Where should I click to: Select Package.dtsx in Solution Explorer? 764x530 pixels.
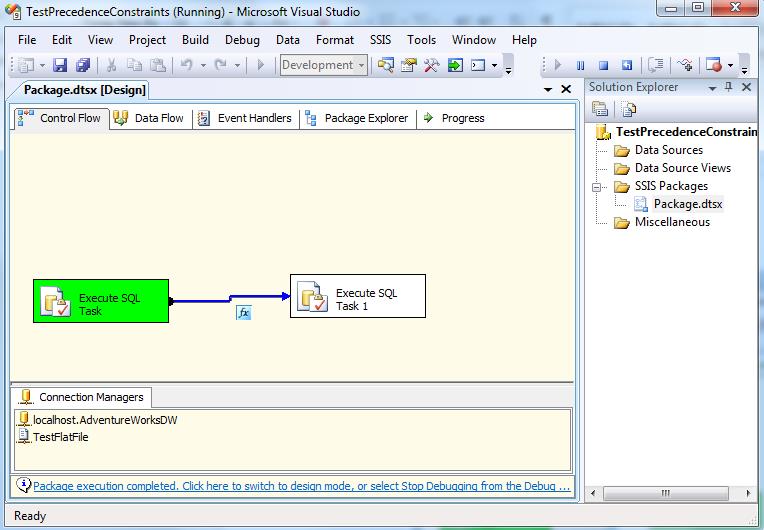click(x=687, y=204)
